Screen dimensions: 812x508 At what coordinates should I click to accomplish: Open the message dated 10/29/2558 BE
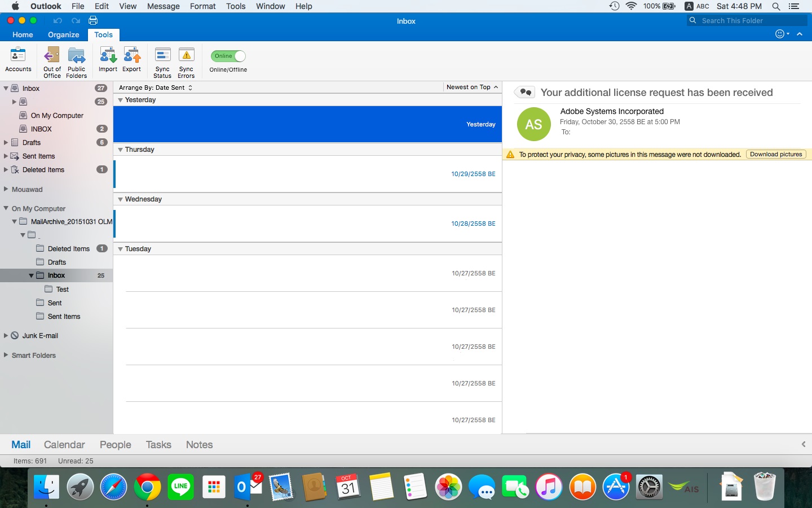coord(308,174)
